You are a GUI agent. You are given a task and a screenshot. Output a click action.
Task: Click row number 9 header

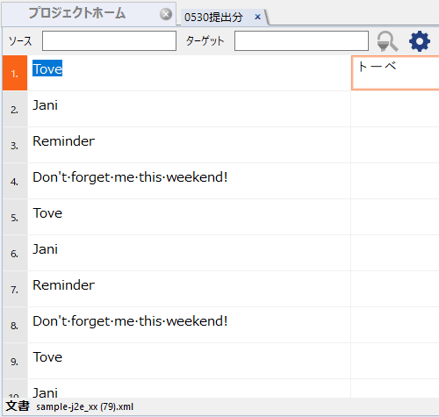[x=15, y=361]
